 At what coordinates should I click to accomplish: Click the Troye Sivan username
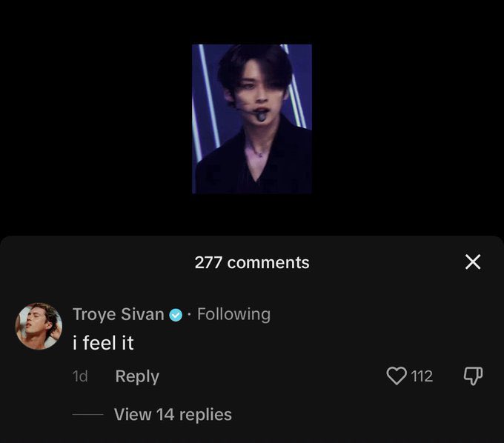click(x=119, y=314)
